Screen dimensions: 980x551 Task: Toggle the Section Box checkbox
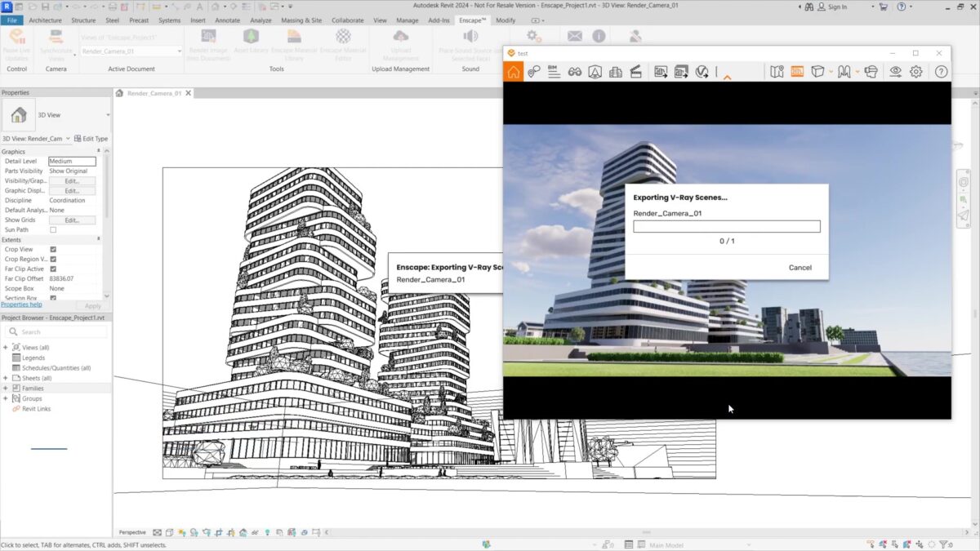click(x=53, y=298)
